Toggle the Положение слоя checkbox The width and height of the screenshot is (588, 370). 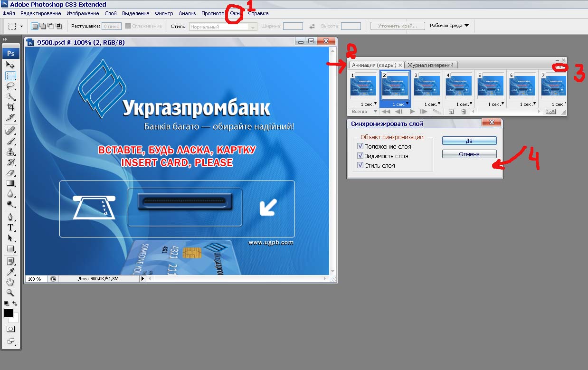point(360,146)
